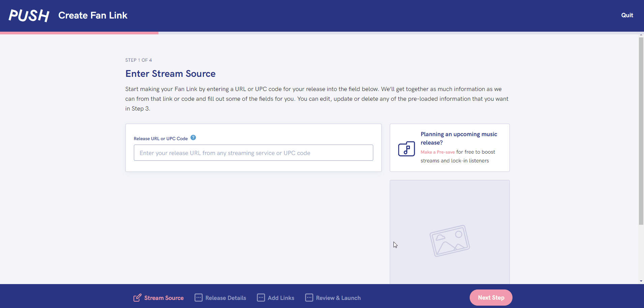Open the Release URL help tooltip
The width and height of the screenshot is (644, 308).
pyautogui.click(x=193, y=137)
